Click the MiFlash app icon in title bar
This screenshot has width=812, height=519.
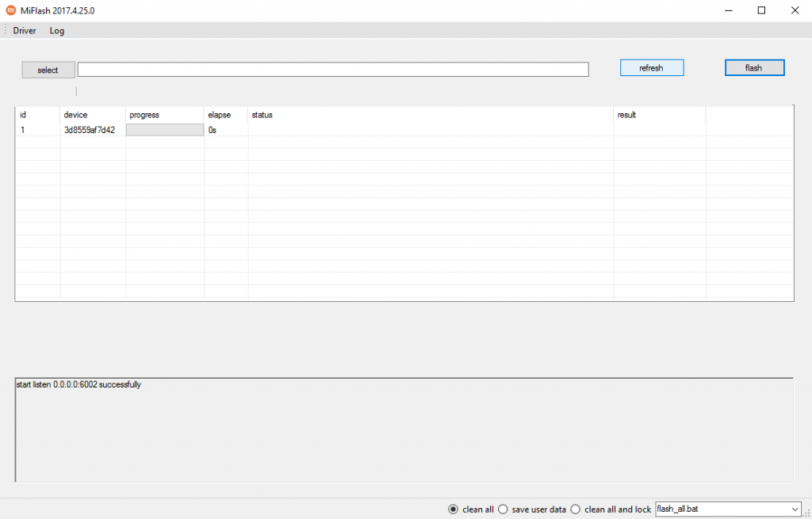[x=11, y=10]
